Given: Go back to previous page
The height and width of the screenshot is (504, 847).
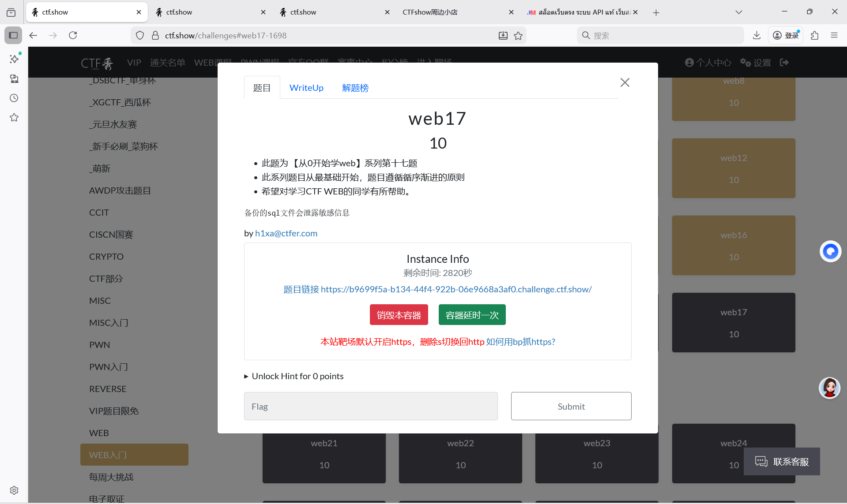Looking at the screenshot, I should tap(33, 35).
